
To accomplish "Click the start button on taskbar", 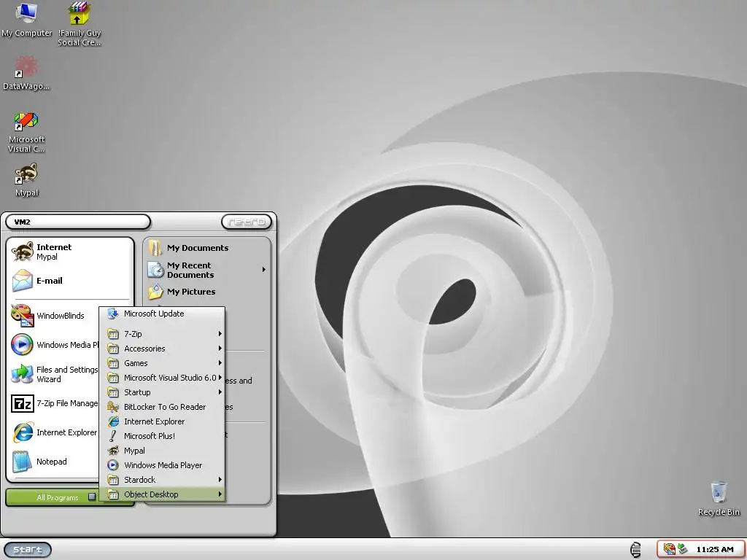I will click(28, 550).
